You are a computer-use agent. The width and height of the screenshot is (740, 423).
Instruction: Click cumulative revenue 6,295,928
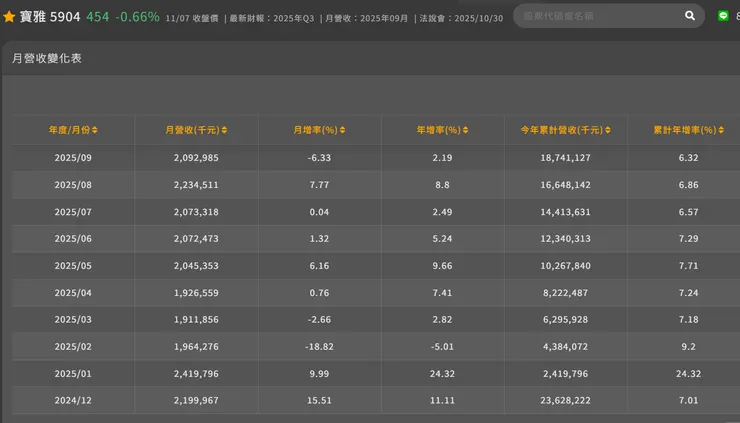(565, 319)
